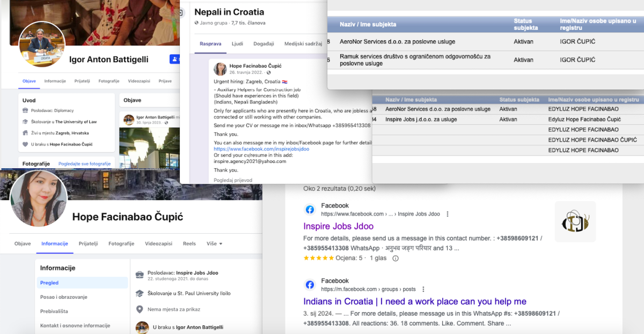Click the Pogledajte sve fotografije link

pos(84,164)
